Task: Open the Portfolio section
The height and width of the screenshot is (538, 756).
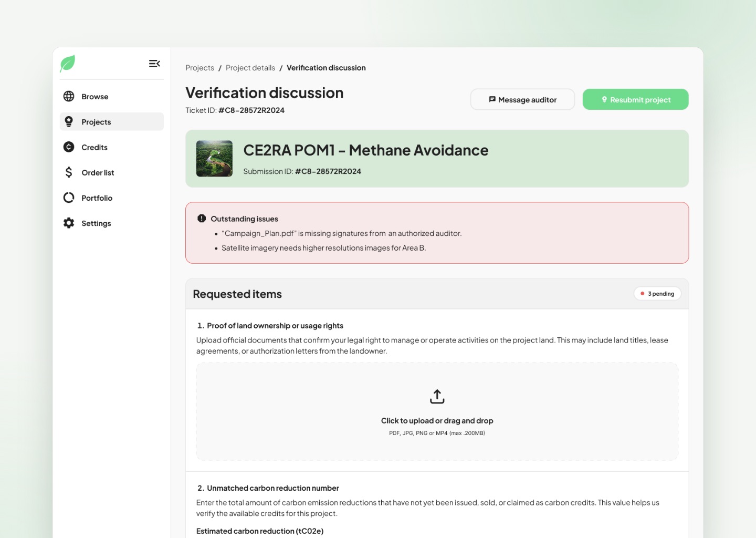Action: click(x=112, y=198)
